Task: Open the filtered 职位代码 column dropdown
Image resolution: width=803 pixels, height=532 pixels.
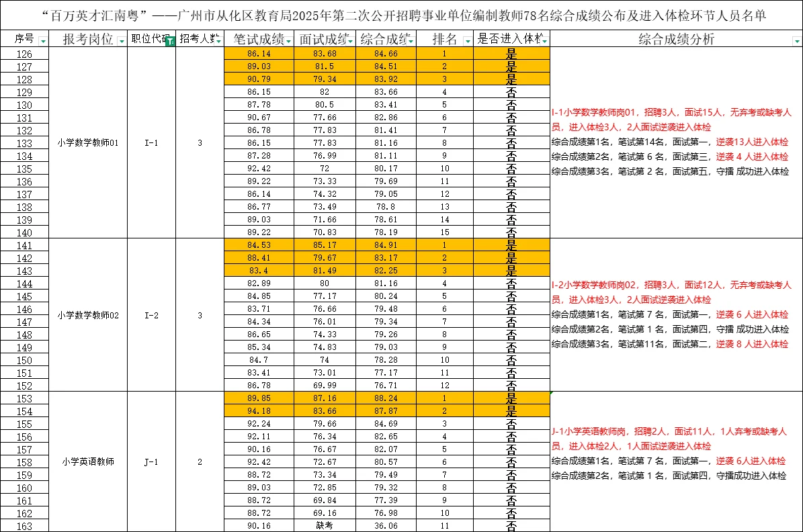Action: pos(171,41)
